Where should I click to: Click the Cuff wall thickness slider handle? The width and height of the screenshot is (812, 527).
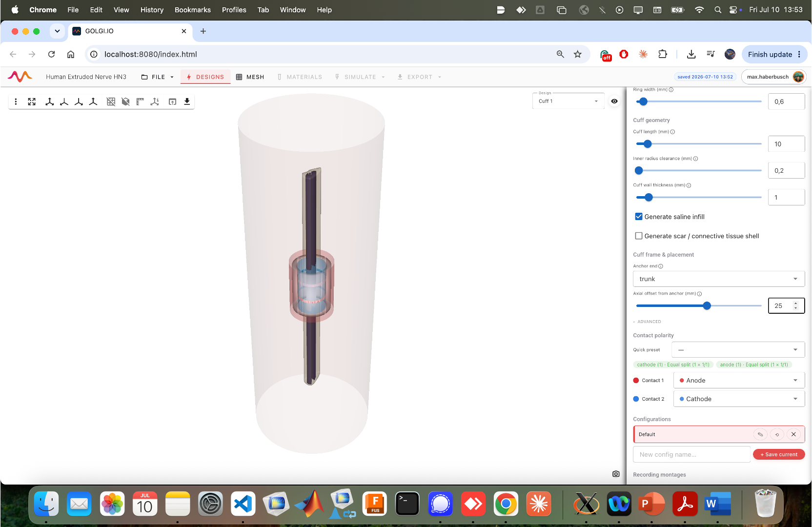[649, 198]
